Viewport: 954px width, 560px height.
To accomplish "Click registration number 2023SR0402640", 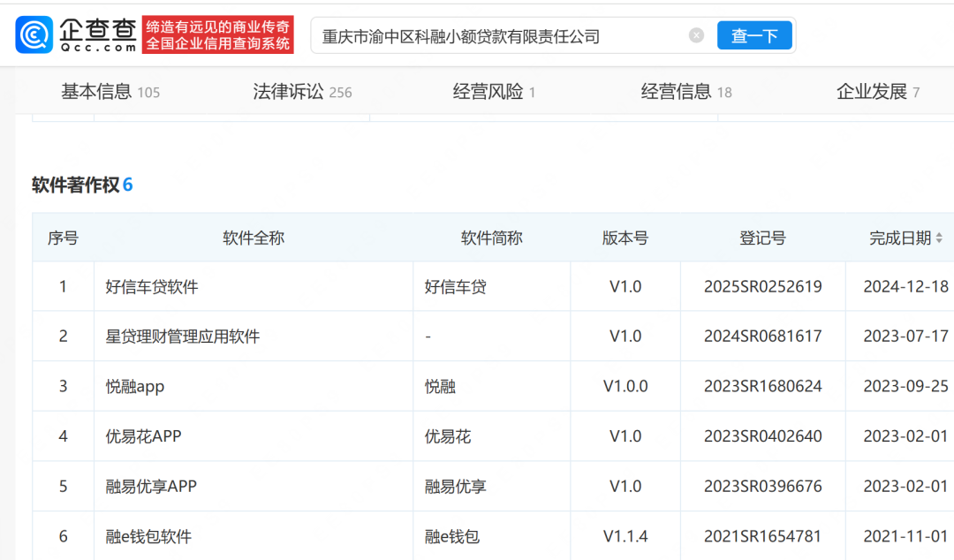I will [763, 436].
